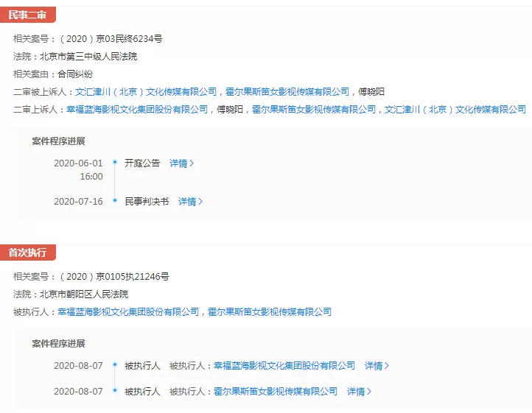Click timeline dot for 2020-06-01 开庭公告
Screen dimensions: 532x413
(115, 162)
